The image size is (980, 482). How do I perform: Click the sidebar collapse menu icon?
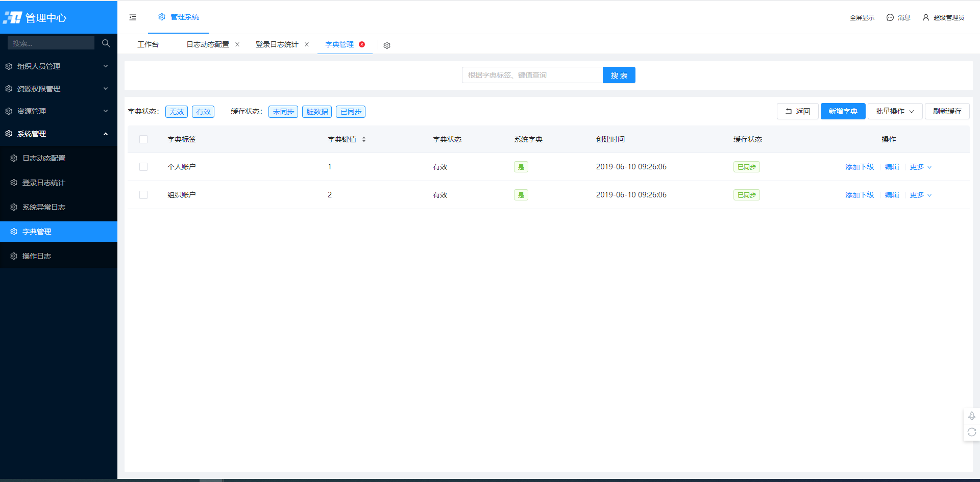133,17
